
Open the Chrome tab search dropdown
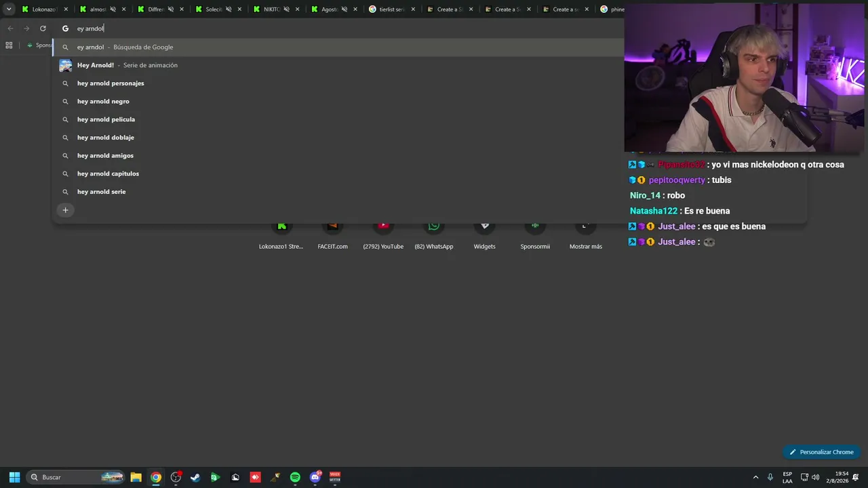9,9
